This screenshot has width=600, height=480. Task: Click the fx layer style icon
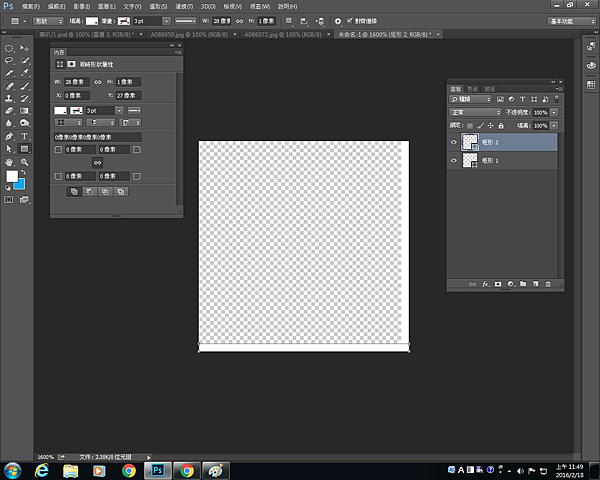click(x=486, y=285)
